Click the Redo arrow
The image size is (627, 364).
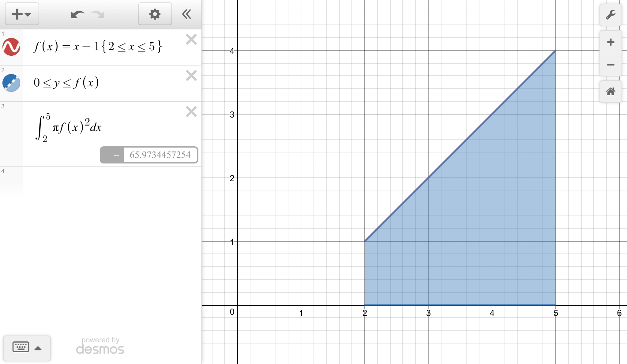98,14
